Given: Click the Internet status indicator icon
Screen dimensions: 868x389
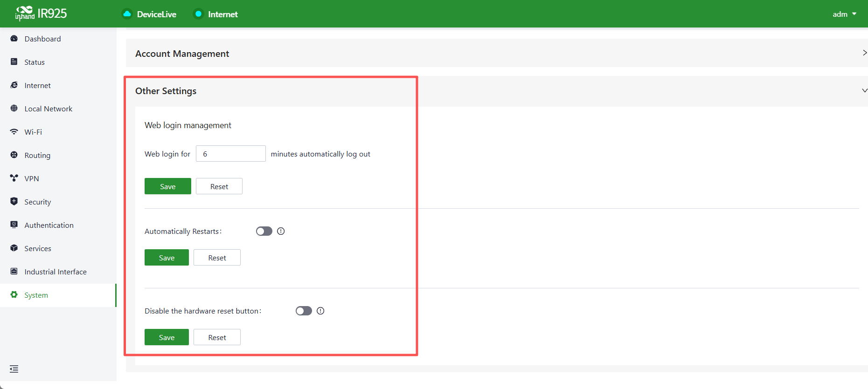Looking at the screenshot, I should tap(198, 14).
